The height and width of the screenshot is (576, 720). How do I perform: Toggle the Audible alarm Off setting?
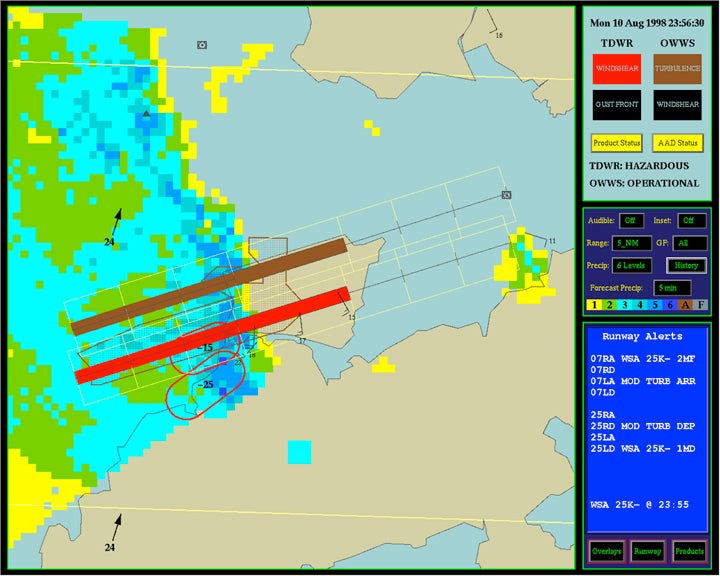click(631, 220)
